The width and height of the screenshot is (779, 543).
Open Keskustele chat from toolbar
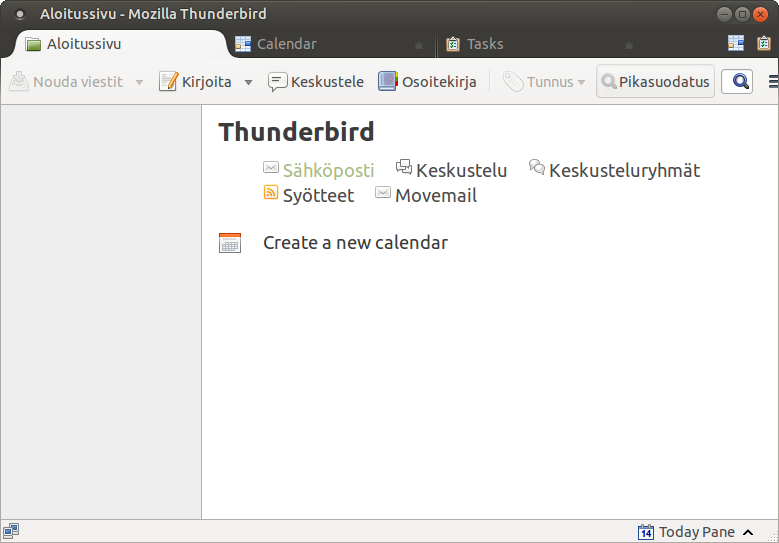(316, 81)
